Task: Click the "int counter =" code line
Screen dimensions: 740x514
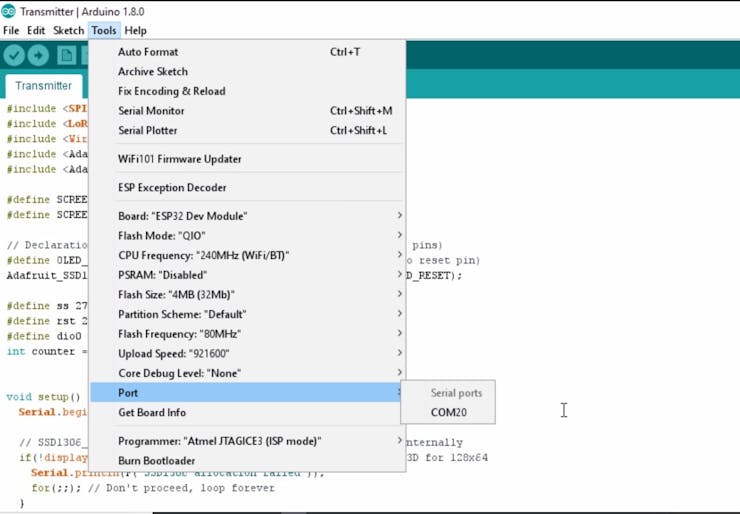Action: [47, 352]
